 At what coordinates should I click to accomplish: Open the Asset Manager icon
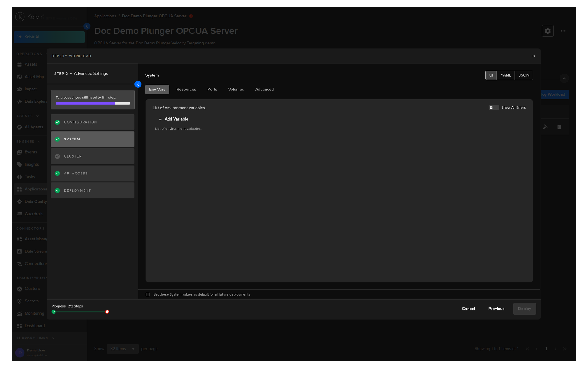(20, 239)
